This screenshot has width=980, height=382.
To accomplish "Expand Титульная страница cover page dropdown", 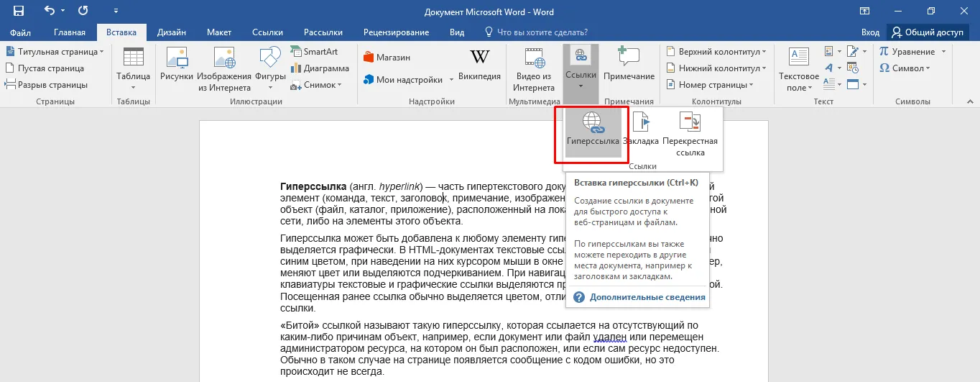I will click(55, 52).
